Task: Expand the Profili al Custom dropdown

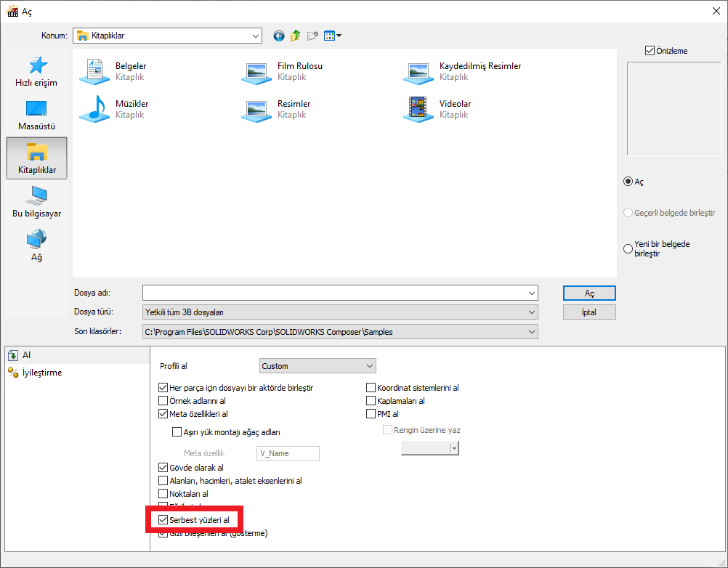Action: point(318,366)
